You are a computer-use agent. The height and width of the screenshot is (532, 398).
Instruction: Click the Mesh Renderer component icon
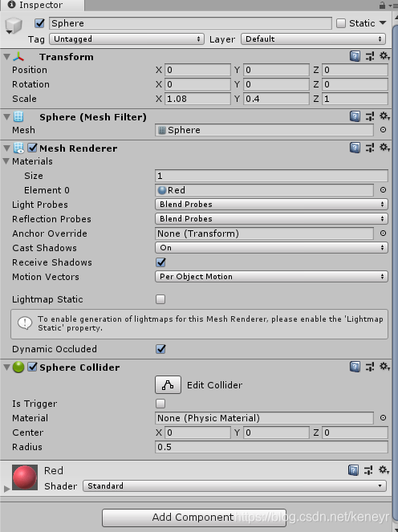coord(18,148)
